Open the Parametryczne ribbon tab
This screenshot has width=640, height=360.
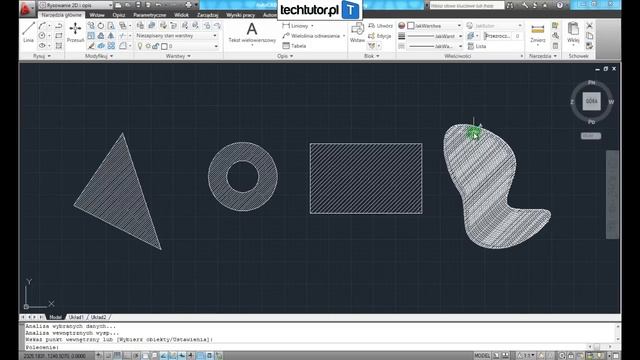149,15
